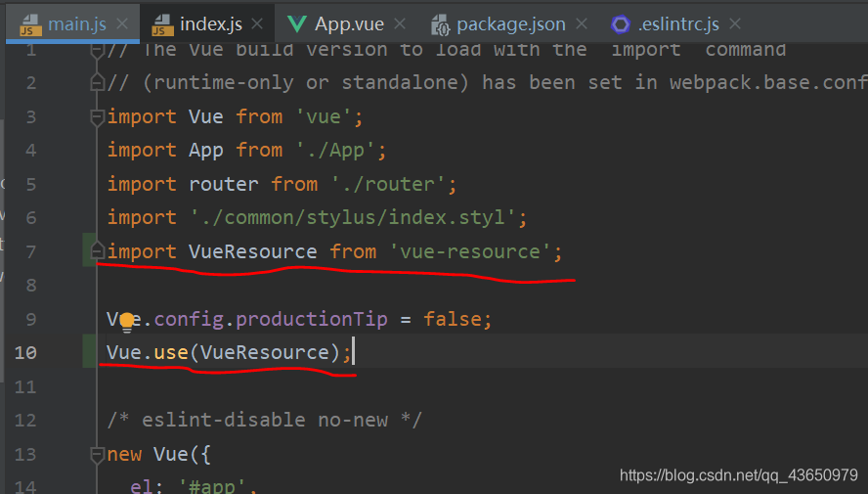This screenshot has height=494, width=868.
Task: Collapse the comment fold marker on line 1
Action: pyautogui.click(x=97, y=51)
